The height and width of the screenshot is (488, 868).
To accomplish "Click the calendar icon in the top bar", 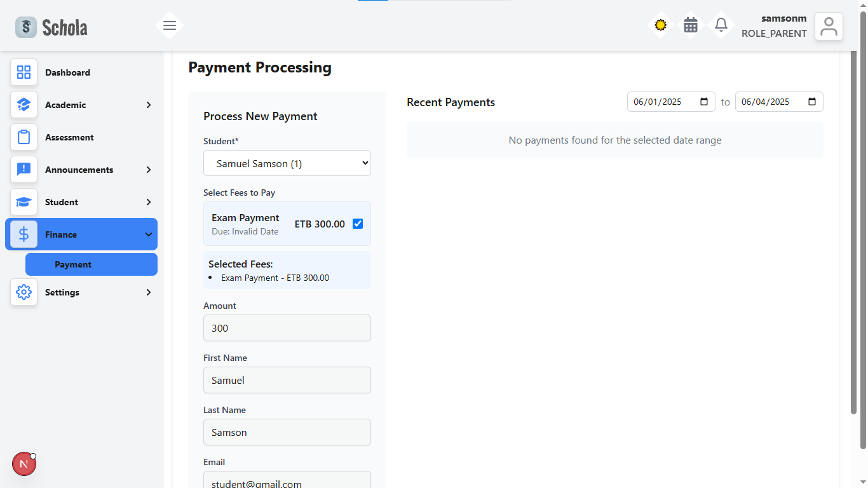I will (691, 25).
